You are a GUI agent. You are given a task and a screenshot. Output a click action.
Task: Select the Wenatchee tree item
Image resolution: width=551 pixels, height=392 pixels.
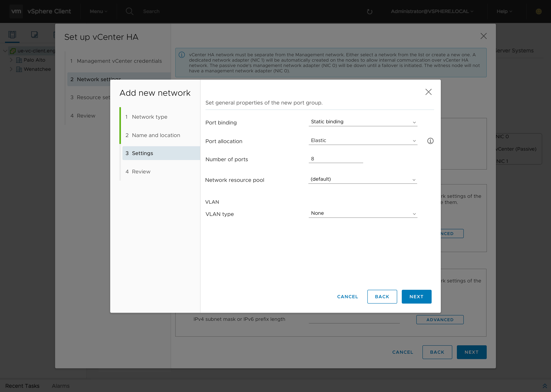(37, 69)
